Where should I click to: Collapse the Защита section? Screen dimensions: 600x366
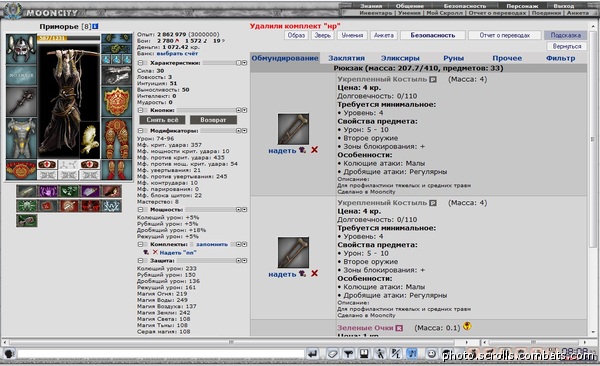pos(140,261)
